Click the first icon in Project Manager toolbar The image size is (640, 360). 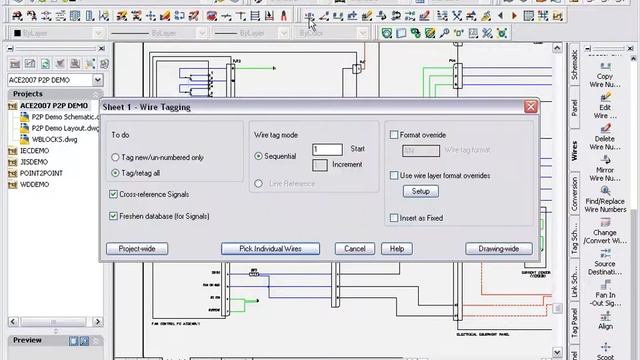[x=15, y=64]
